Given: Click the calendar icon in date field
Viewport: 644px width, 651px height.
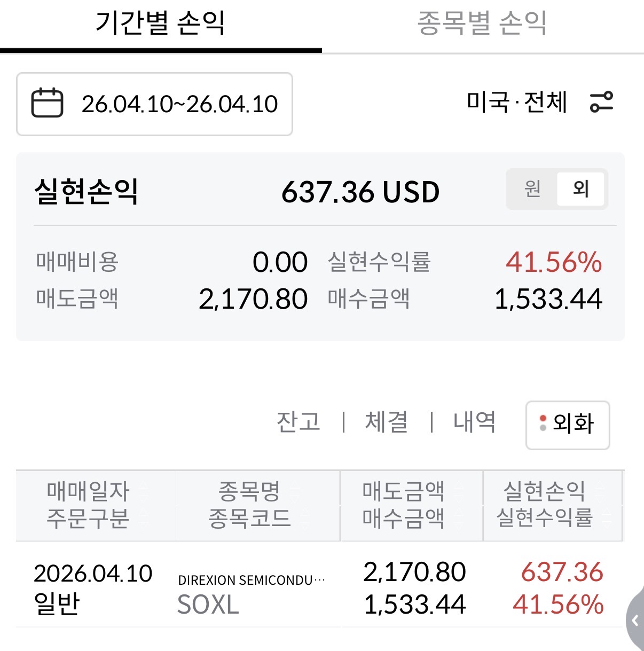Looking at the screenshot, I should coord(47,103).
